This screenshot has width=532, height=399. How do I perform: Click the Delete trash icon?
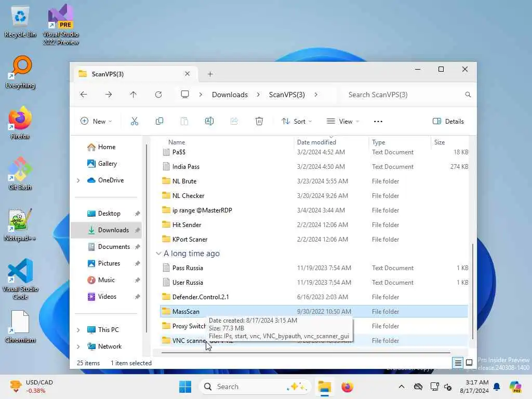tap(259, 121)
